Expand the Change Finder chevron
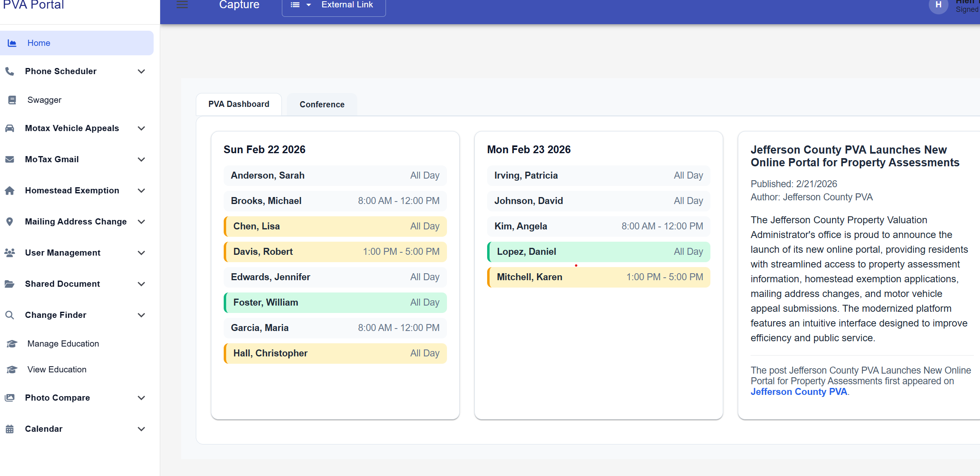This screenshot has height=476, width=980. (141, 315)
